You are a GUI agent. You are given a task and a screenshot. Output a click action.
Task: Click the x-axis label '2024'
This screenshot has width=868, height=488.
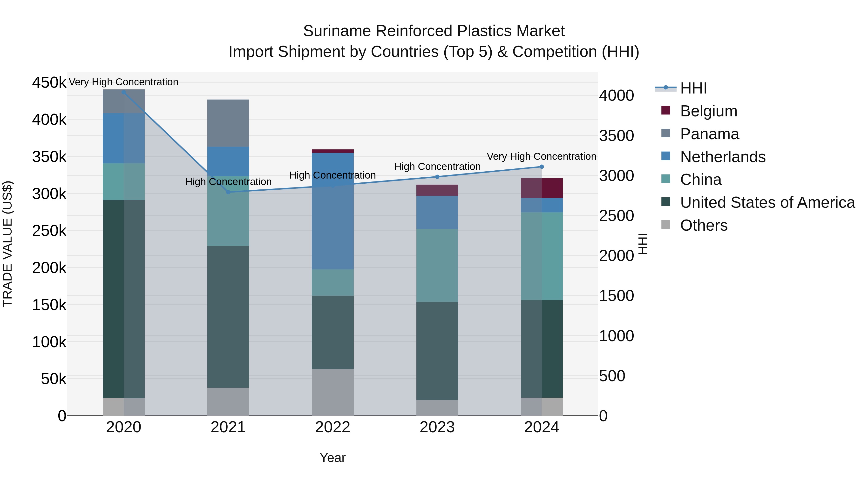(542, 427)
